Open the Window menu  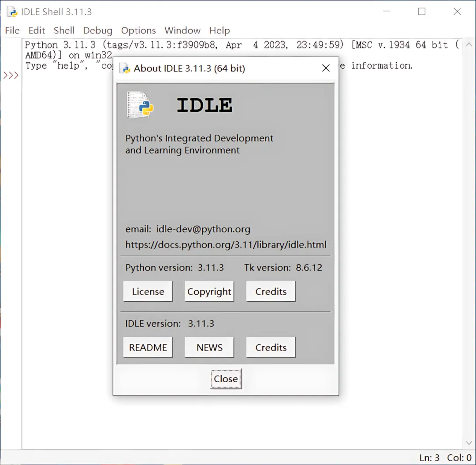[x=182, y=31]
